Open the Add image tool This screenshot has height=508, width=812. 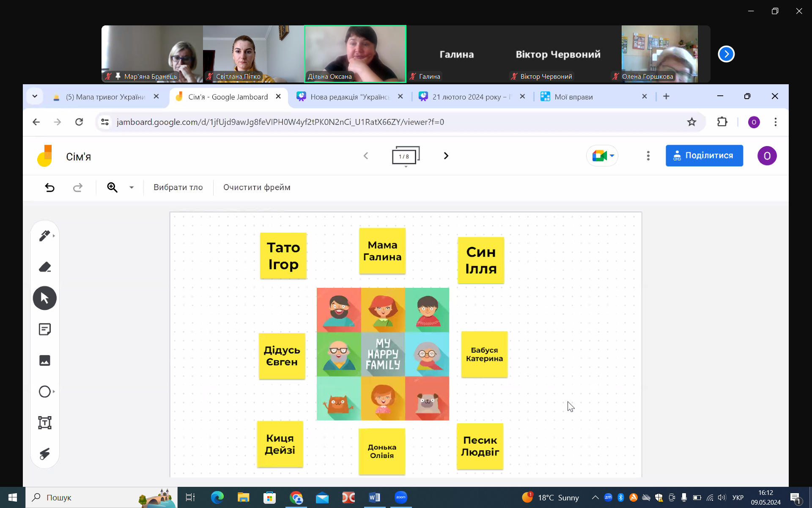[x=44, y=360]
